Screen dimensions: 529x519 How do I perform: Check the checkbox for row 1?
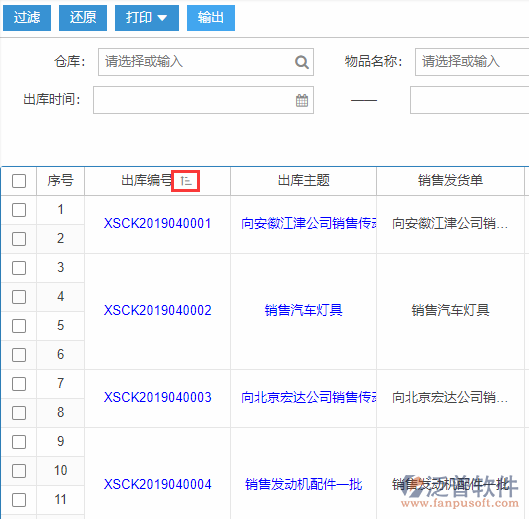click(19, 210)
